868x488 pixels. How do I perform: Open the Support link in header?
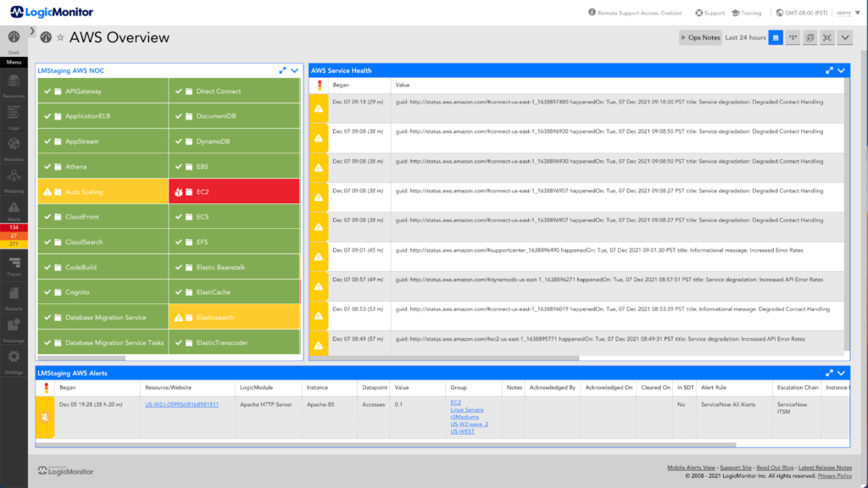point(709,13)
